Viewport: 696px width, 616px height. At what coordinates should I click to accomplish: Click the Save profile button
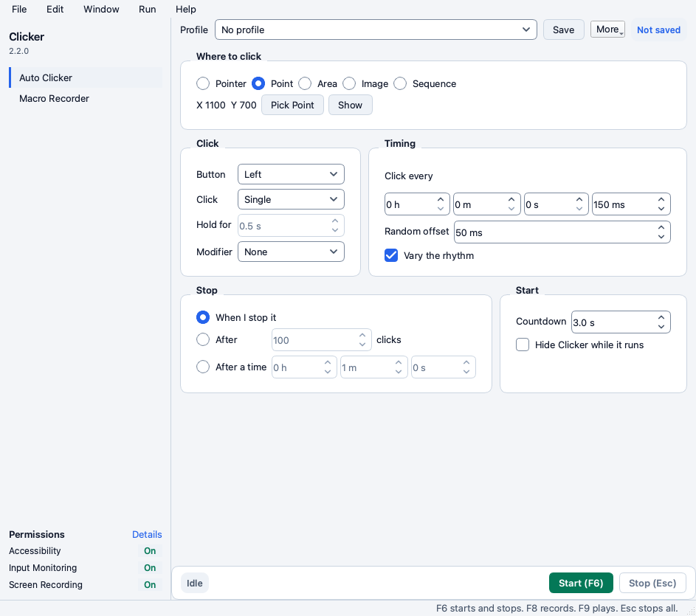click(x=563, y=30)
